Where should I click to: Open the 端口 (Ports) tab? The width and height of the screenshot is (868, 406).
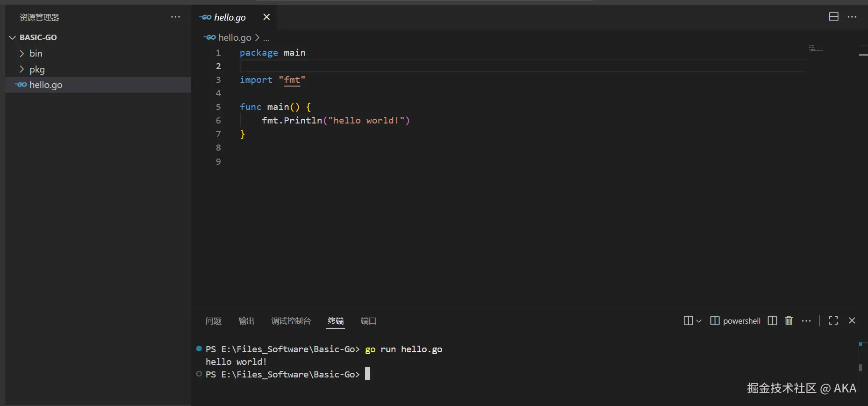point(368,321)
